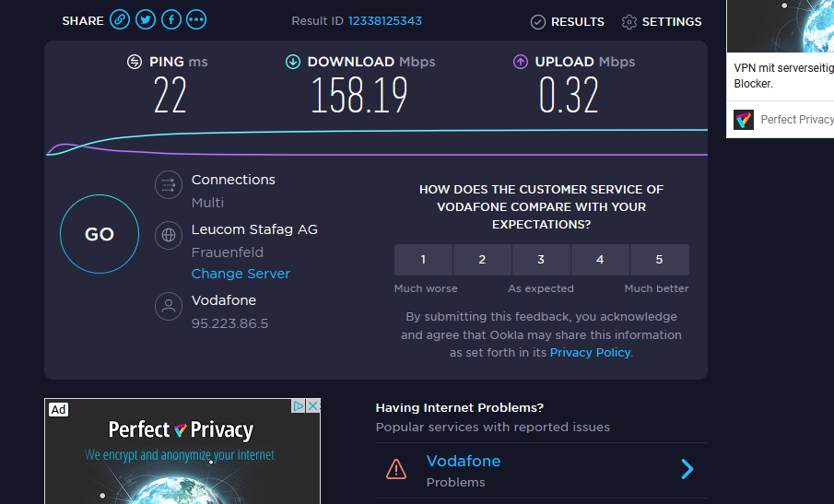Close the Perfect Privacy ad
834x504 pixels.
pyautogui.click(x=313, y=406)
